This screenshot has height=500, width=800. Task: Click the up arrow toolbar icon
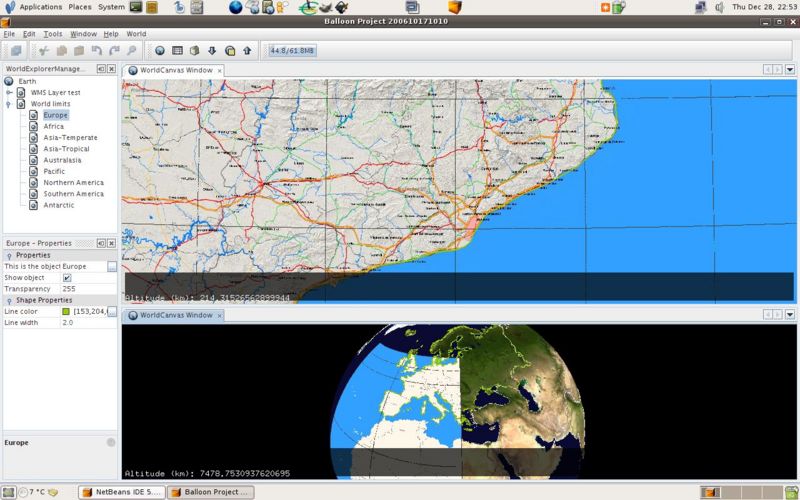point(247,50)
